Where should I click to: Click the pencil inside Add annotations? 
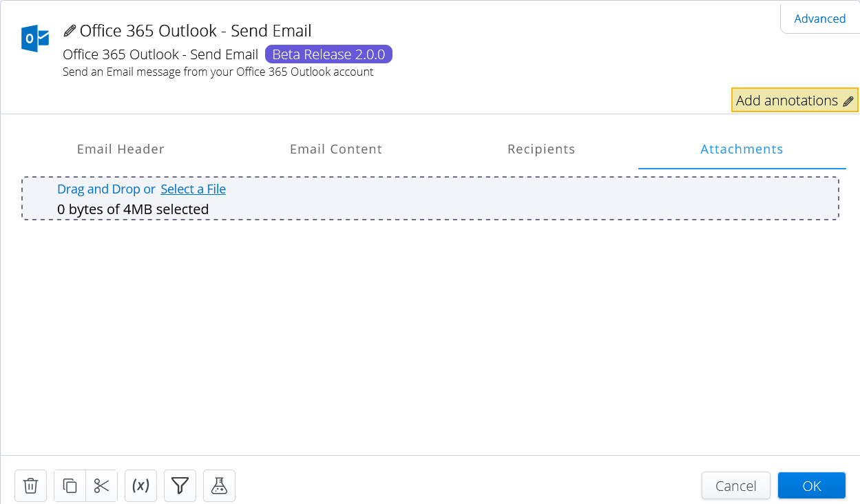[x=848, y=100]
